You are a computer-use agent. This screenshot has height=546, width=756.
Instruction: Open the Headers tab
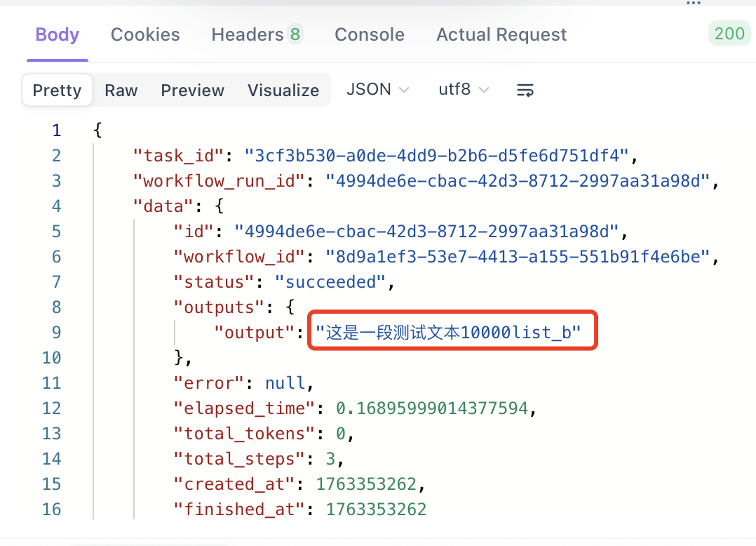point(247,34)
